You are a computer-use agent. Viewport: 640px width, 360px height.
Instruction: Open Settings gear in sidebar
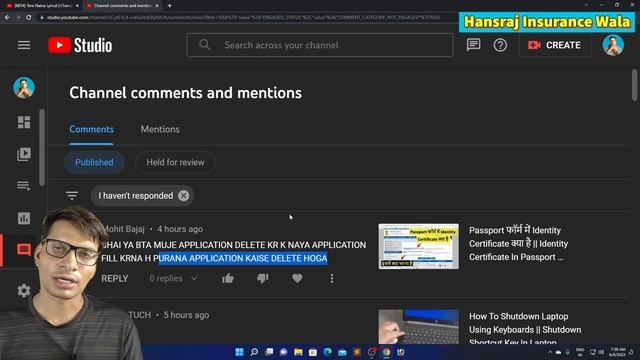click(x=24, y=290)
